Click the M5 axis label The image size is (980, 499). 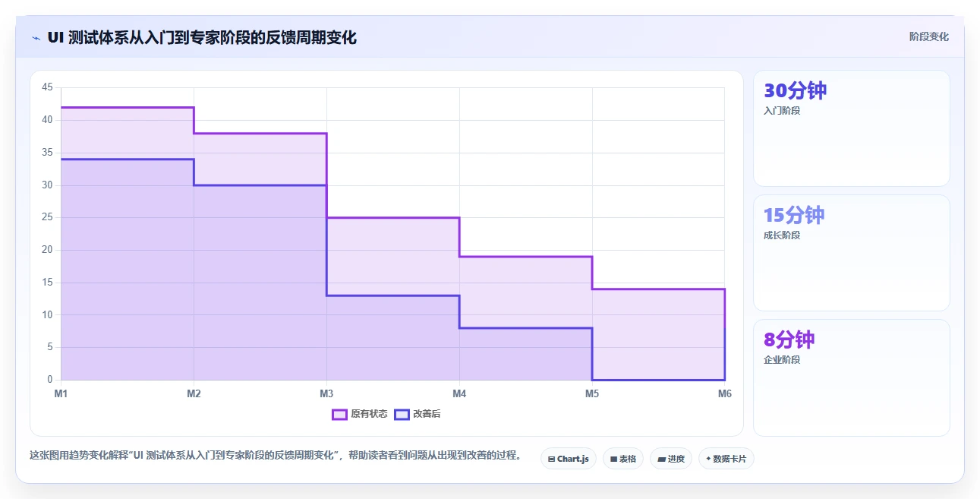[592, 393]
